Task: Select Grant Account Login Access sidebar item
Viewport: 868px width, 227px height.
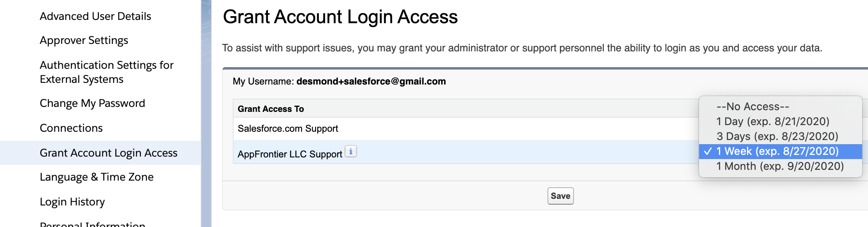Action: pyautogui.click(x=108, y=153)
